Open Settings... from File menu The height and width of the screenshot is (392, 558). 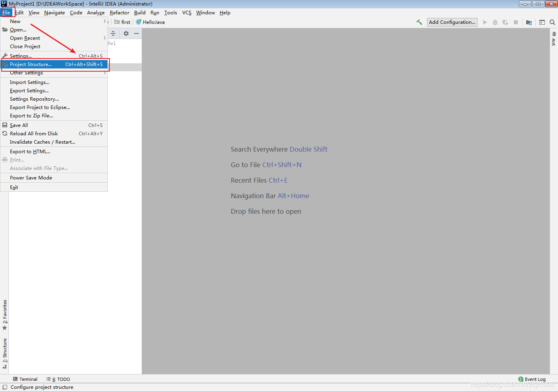pyautogui.click(x=54, y=56)
